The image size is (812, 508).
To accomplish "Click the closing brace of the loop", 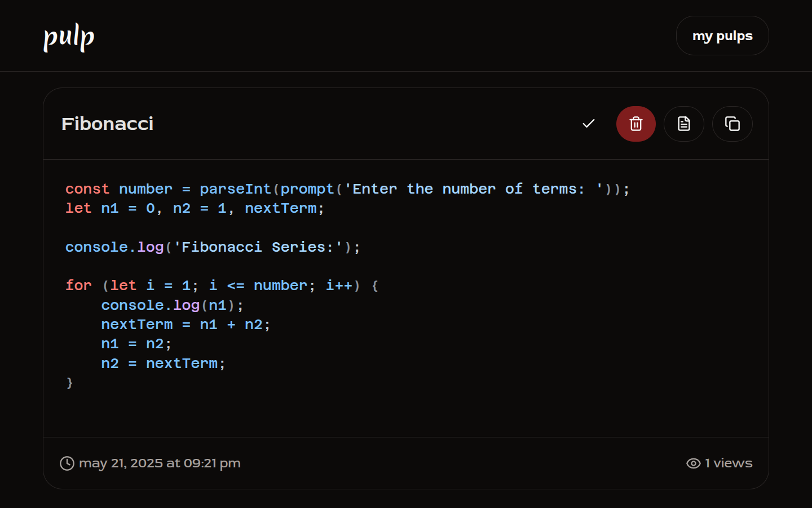I will [x=69, y=383].
